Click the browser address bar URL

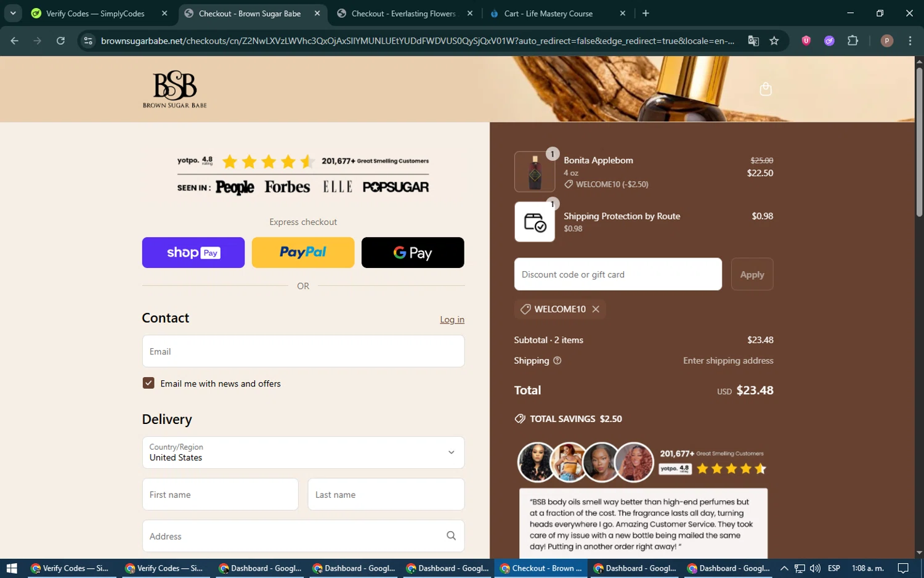pos(418,41)
